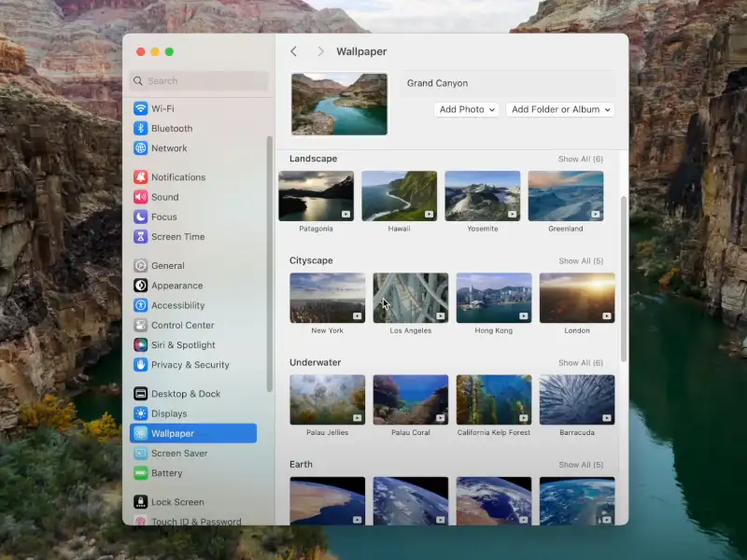Viewport: 747px width, 560px height.
Task: Pick the Hong Kong wallpaper
Action: pyautogui.click(x=494, y=298)
